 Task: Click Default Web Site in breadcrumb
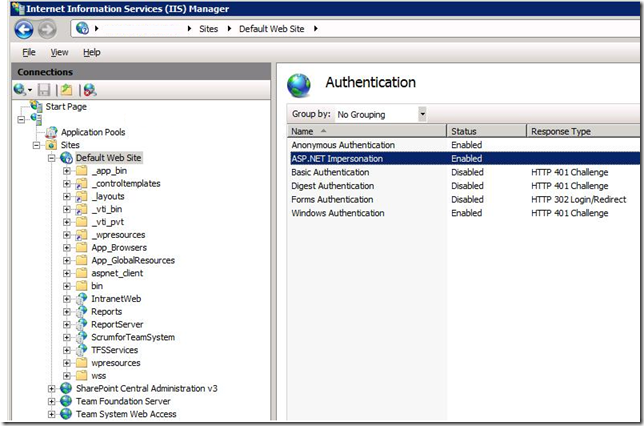271,29
